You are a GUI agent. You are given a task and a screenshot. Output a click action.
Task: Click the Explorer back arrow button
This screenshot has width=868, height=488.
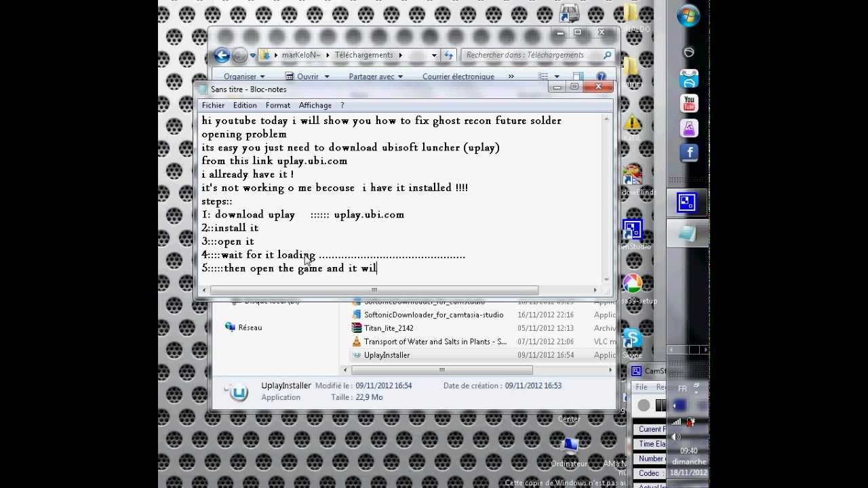(222, 55)
